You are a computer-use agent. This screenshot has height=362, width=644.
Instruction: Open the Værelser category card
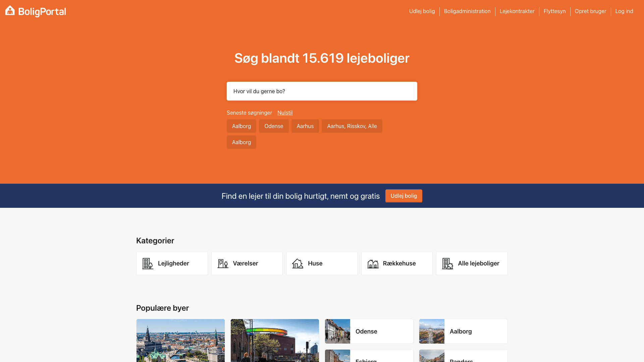(247, 263)
